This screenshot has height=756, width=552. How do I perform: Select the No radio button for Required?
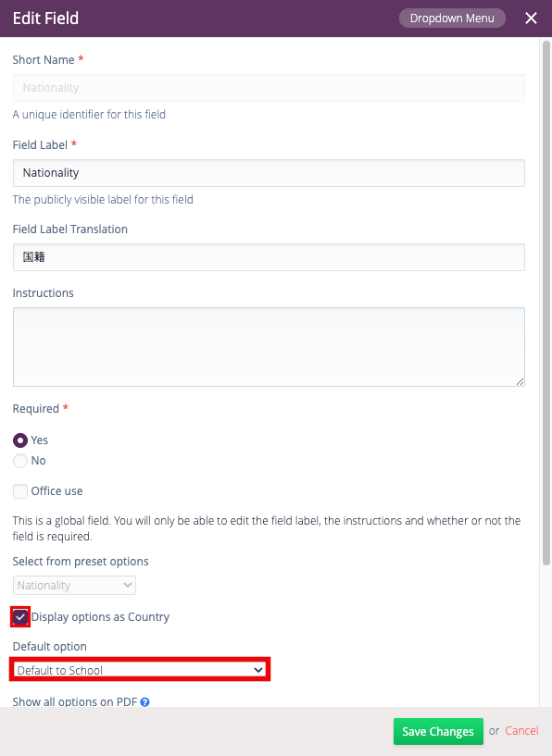tap(20, 461)
